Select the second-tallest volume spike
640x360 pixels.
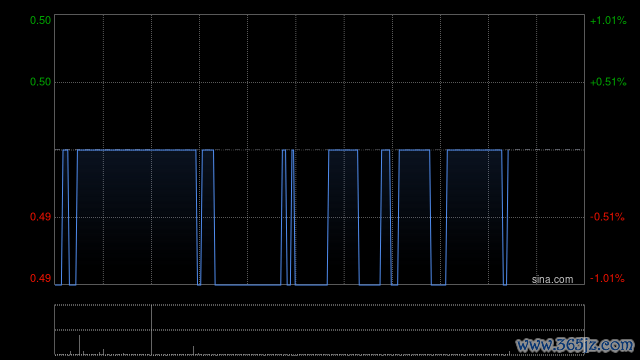point(79,345)
